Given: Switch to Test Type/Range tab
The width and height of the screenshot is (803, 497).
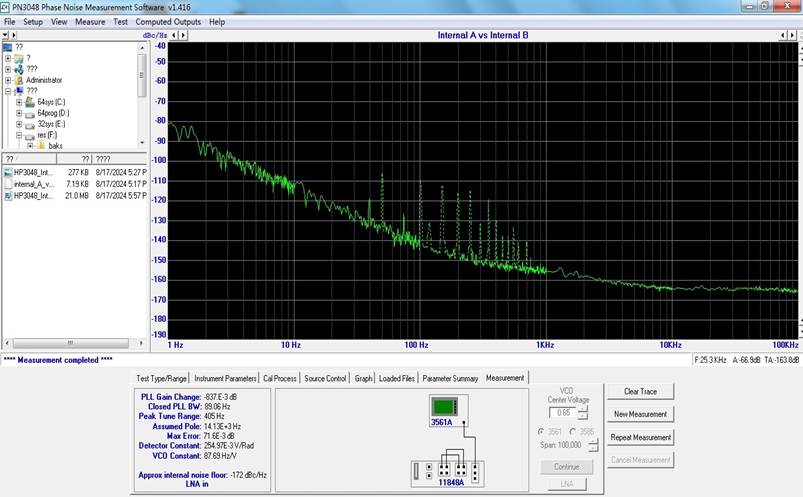Looking at the screenshot, I should coord(161,378).
